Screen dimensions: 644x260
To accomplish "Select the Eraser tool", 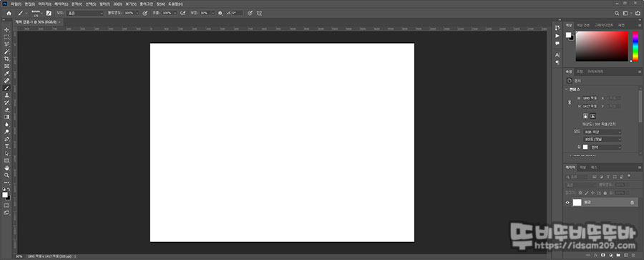I will point(6,110).
